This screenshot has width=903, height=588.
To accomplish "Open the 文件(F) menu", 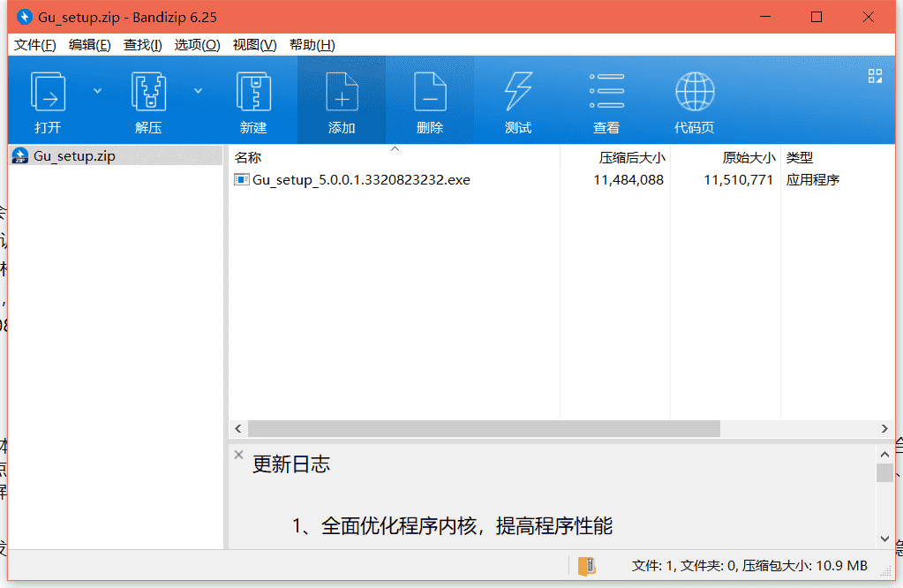I will [34, 45].
